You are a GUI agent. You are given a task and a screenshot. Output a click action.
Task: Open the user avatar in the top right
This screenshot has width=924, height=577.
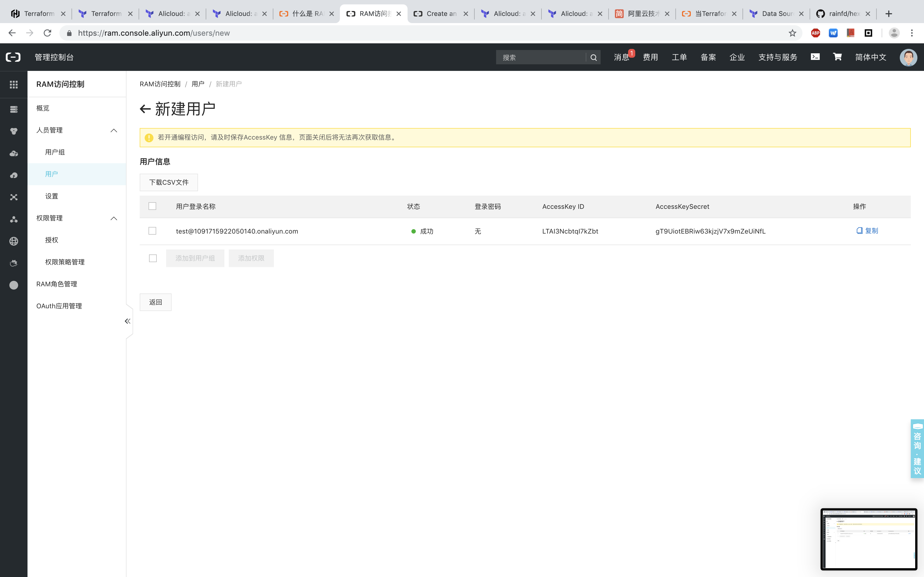tap(909, 57)
